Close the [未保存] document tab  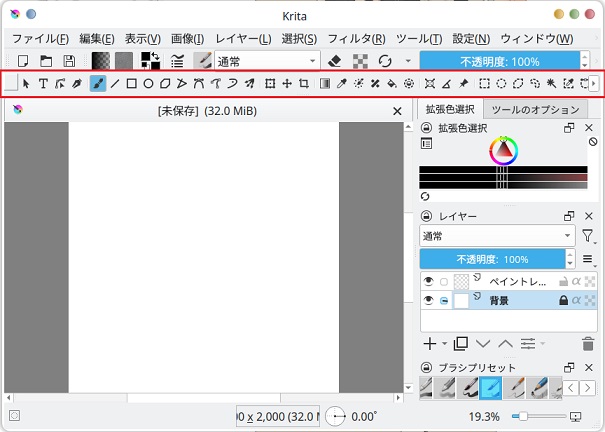pyautogui.click(x=397, y=111)
